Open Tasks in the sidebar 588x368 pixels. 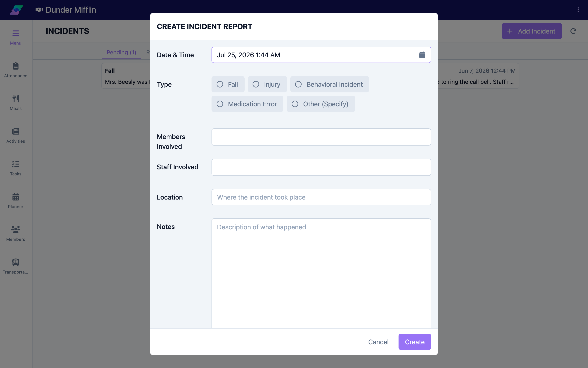(x=16, y=168)
